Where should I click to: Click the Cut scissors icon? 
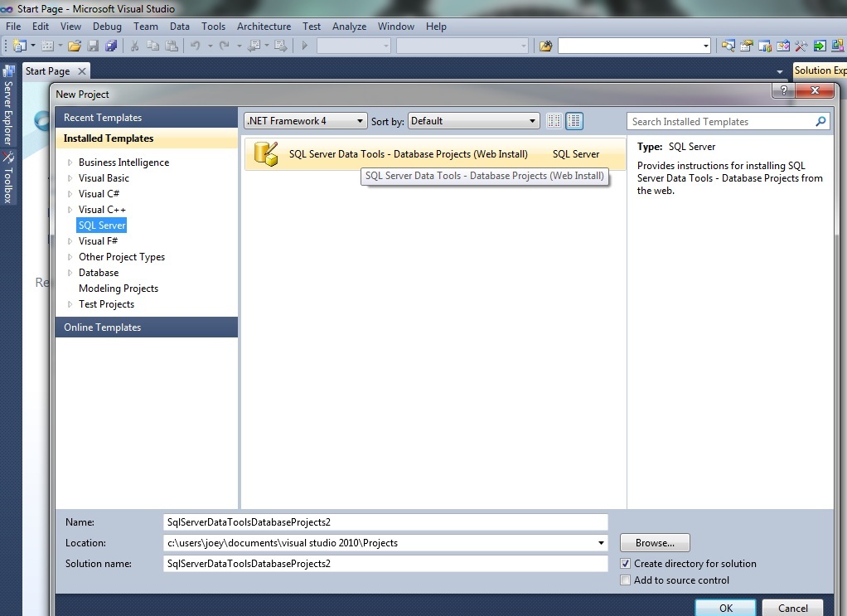pyautogui.click(x=134, y=46)
